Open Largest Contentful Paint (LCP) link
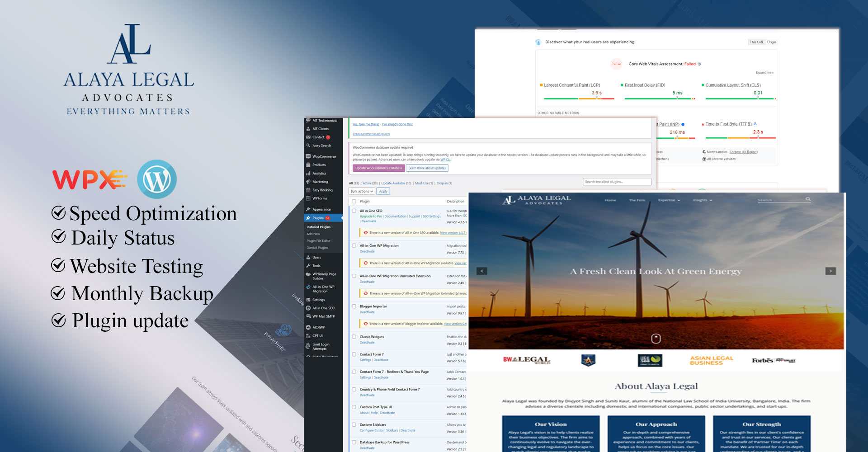This screenshot has height=452, width=868. 572,85
